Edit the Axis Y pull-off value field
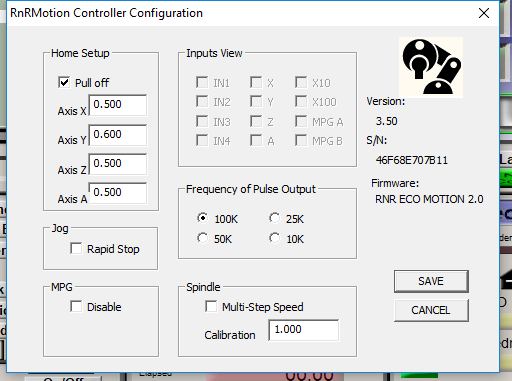This screenshot has width=512, height=381. 118,135
